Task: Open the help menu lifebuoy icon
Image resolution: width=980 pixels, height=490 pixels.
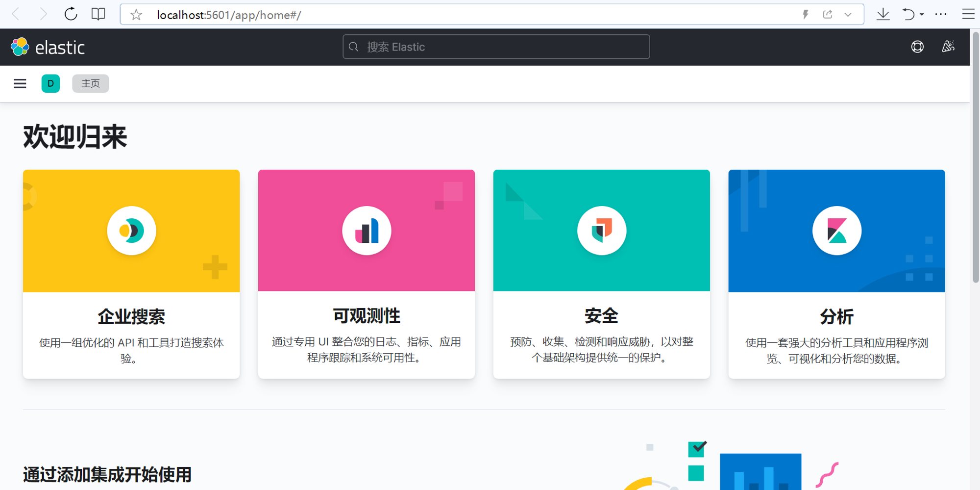Action: tap(917, 47)
